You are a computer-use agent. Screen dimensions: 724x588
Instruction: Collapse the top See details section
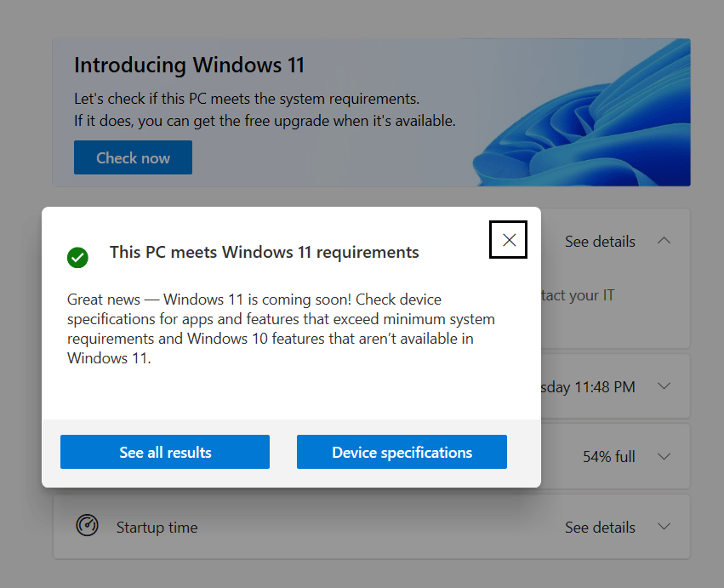(664, 241)
